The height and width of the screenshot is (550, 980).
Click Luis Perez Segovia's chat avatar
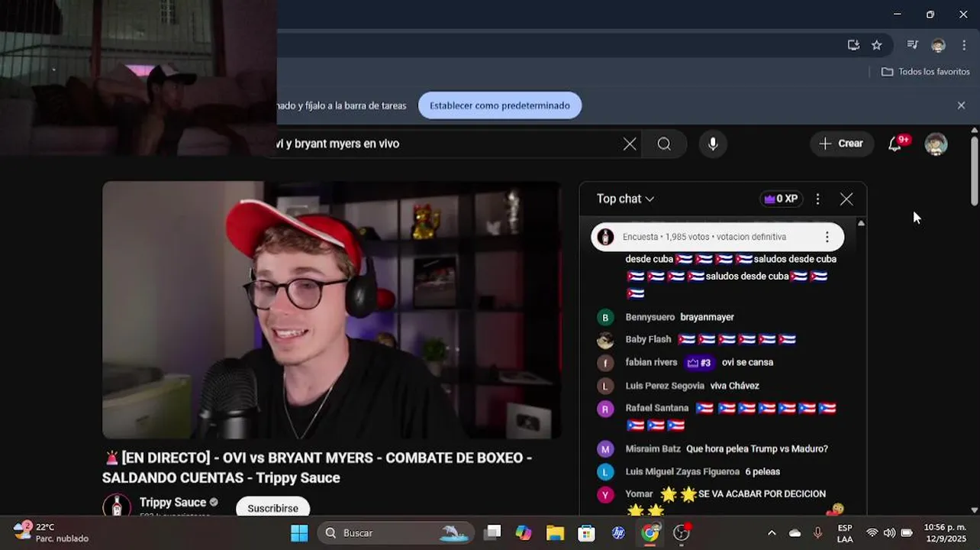coord(605,386)
